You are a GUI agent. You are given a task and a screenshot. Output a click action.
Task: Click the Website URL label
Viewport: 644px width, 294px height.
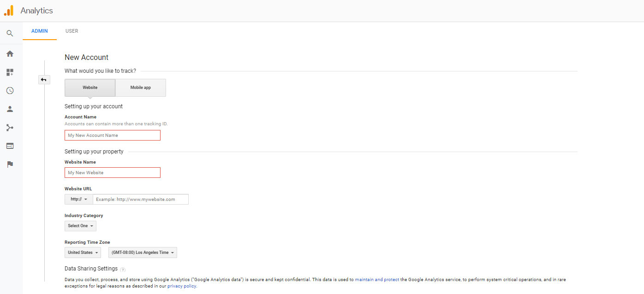coord(78,189)
